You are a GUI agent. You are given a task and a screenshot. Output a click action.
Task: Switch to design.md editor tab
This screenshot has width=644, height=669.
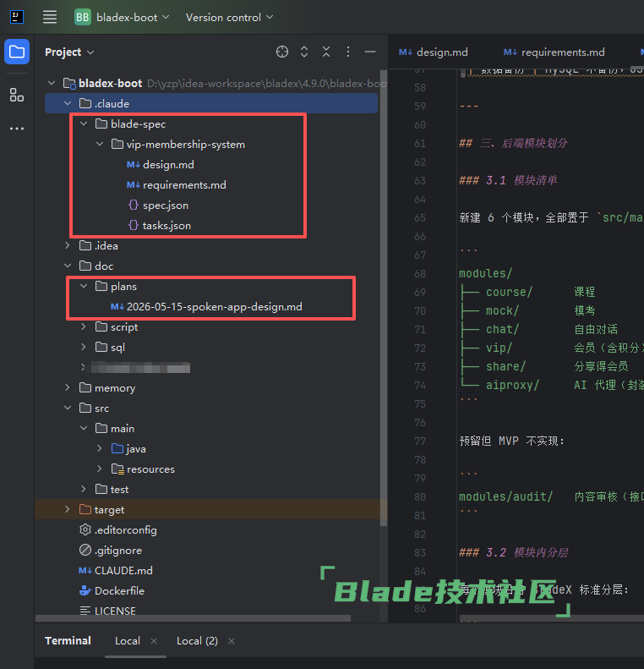coord(433,52)
